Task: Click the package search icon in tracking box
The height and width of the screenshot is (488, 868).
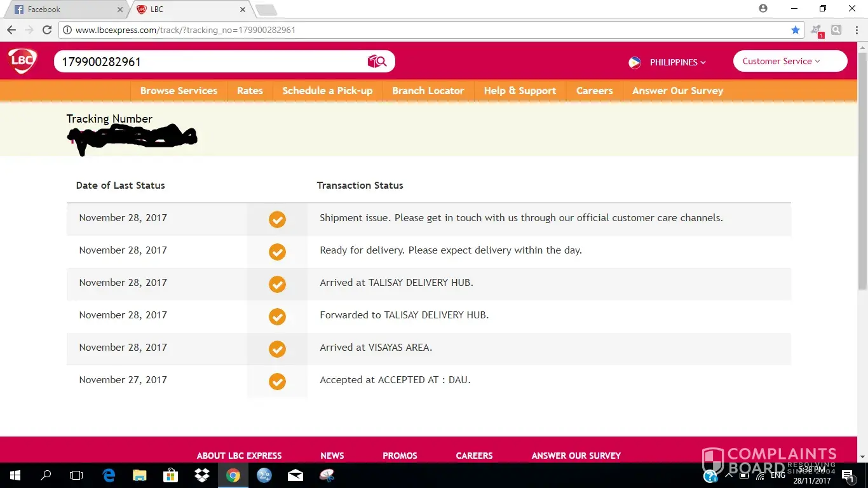Action: point(377,61)
